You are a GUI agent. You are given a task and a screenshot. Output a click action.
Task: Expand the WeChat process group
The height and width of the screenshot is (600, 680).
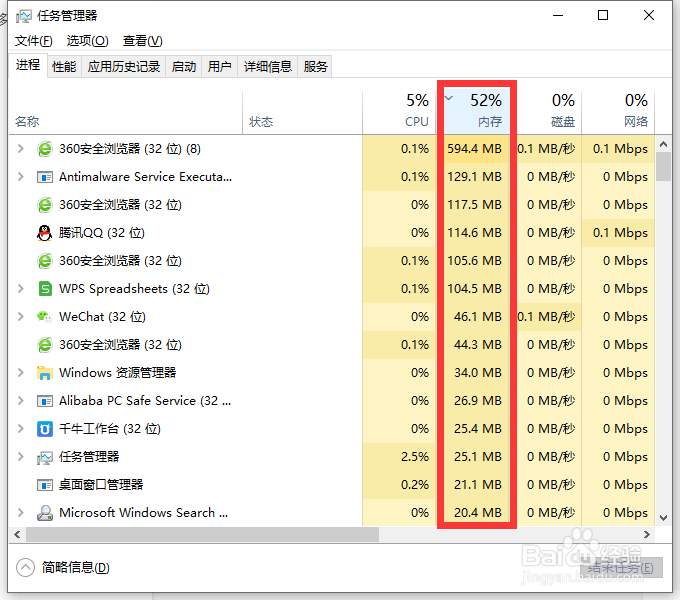[x=20, y=316]
